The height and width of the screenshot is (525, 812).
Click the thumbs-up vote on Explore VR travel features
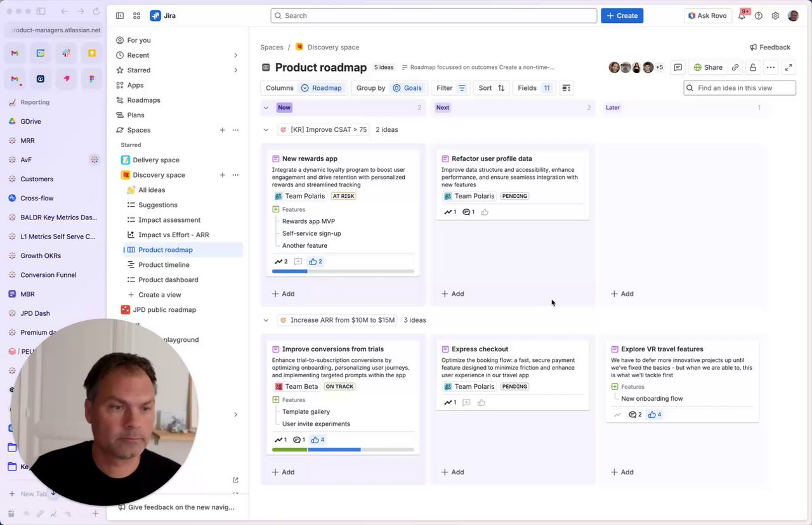655,415
